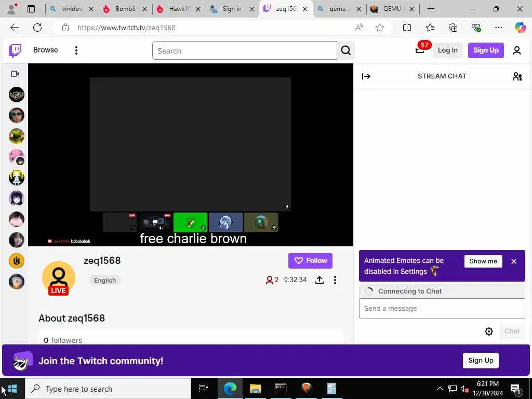This screenshot has width=532, height=399.
Task: Toggle the split screen icon
Action: (x=407, y=28)
